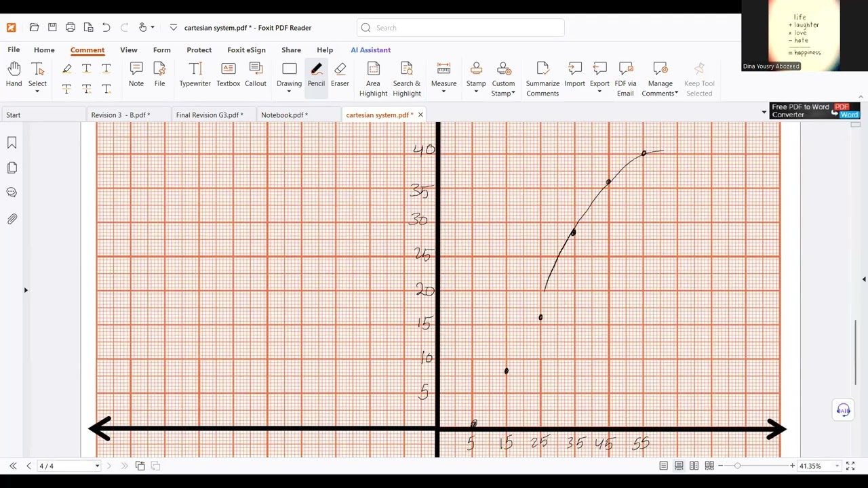Click the Free PDF to Word Converter banner
Viewport: 868px width, 488px height.
tap(815, 110)
